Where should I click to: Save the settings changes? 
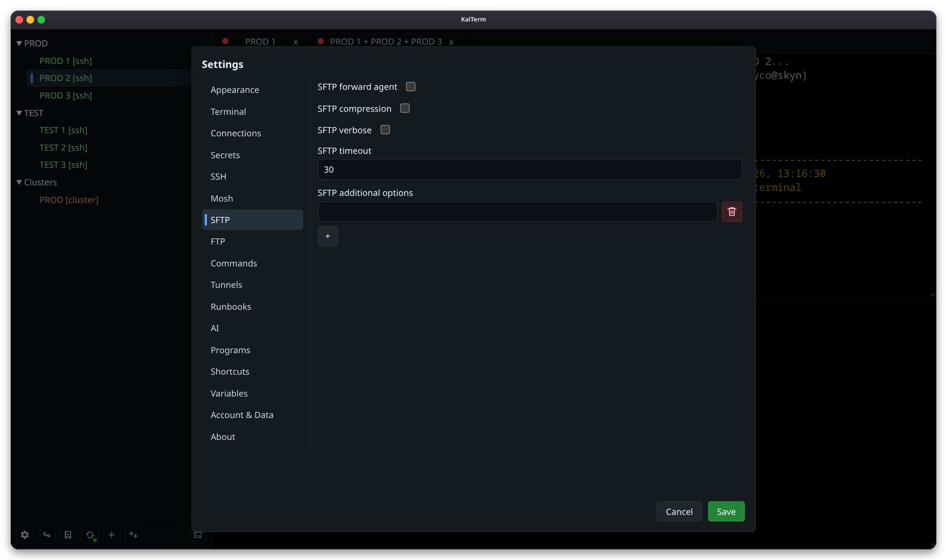tap(726, 511)
